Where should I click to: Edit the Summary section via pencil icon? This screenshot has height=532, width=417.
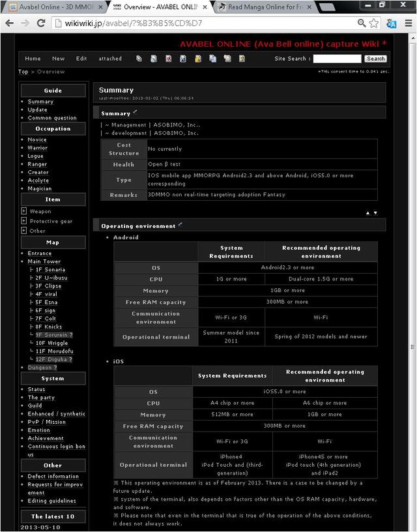[x=135, y=111]
